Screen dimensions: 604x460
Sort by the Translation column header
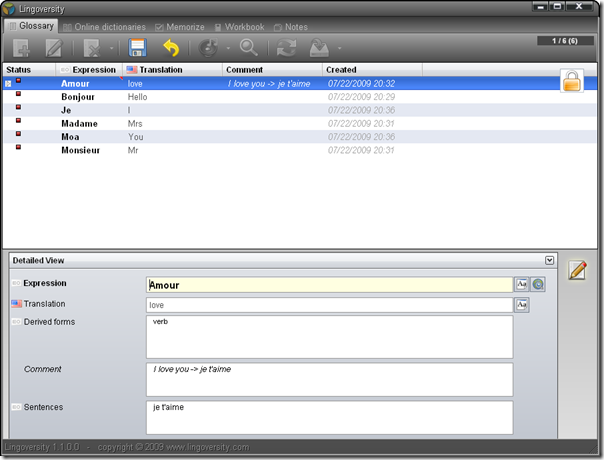point(173,70)
